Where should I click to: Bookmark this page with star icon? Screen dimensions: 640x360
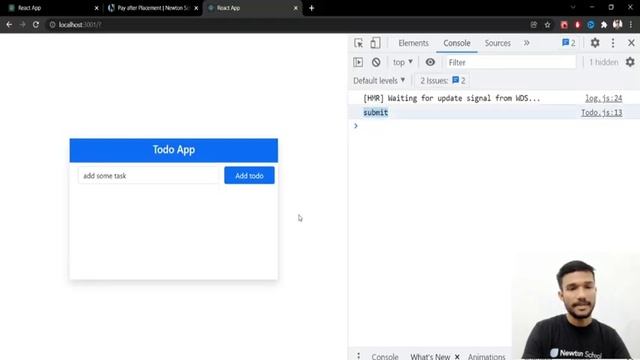tap(547, 25)
